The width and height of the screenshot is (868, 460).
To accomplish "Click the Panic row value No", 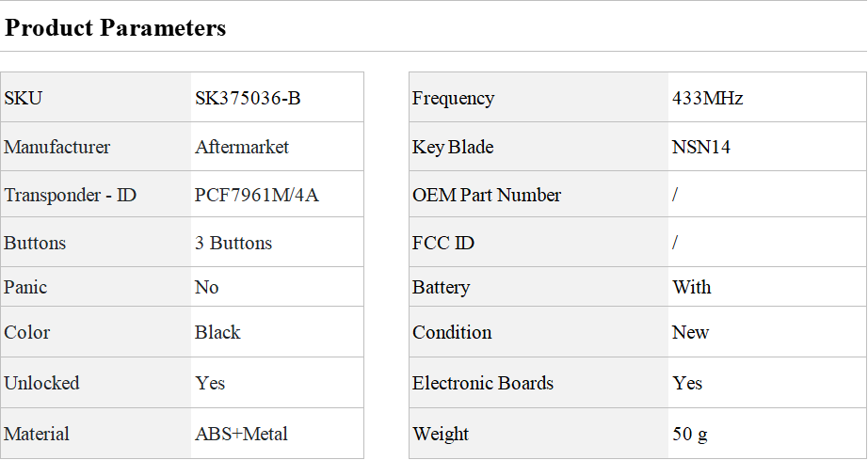I will (x=206, y=287).
